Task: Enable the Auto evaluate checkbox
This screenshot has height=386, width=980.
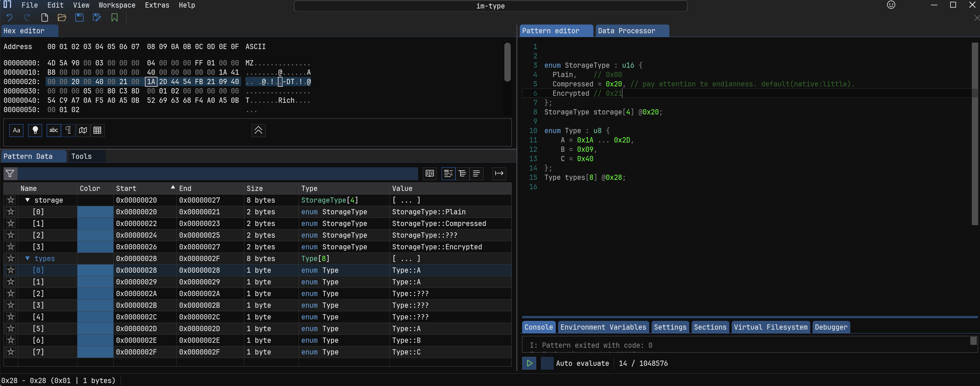Action: coord(547,363)
